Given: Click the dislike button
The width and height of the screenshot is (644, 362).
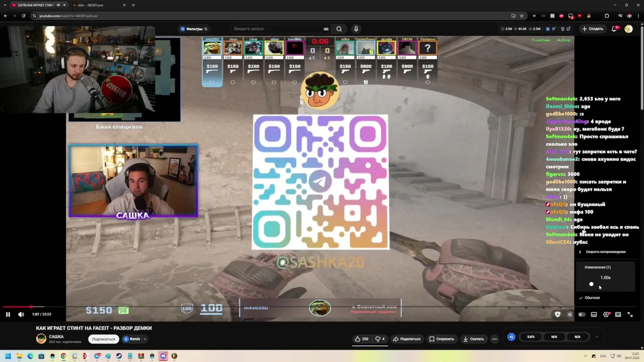Looking at the screenshot, I should (380, 339).
